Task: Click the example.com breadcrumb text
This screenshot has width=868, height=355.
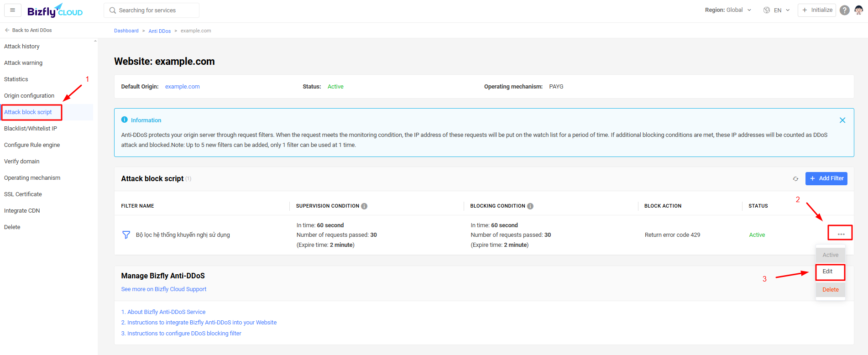Action: 196,31
